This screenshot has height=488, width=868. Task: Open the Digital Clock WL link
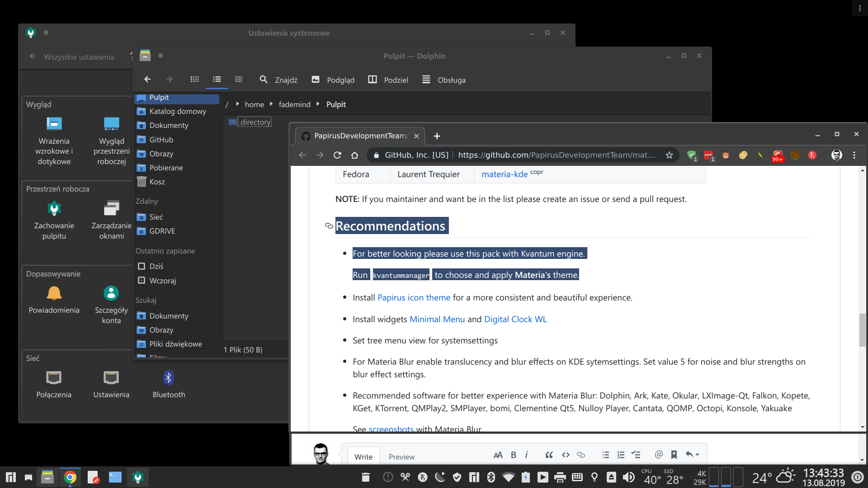coord(515,319)
